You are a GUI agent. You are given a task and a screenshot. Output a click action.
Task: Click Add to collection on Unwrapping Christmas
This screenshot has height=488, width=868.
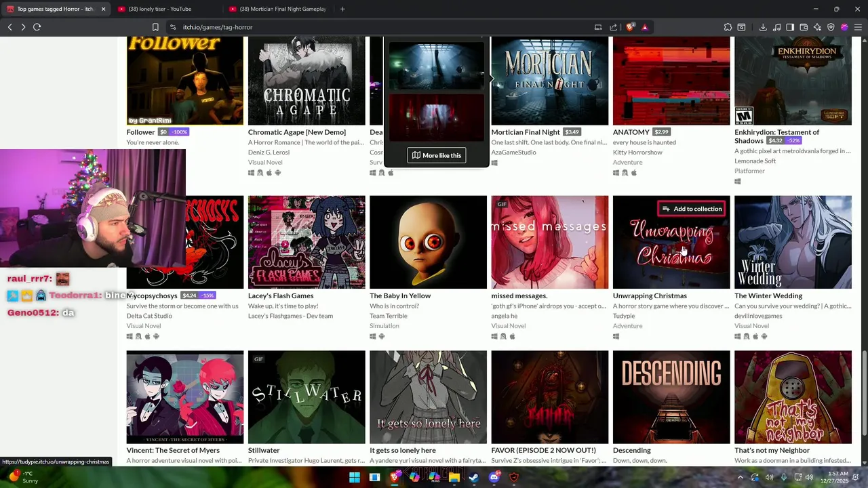(692, 209)
